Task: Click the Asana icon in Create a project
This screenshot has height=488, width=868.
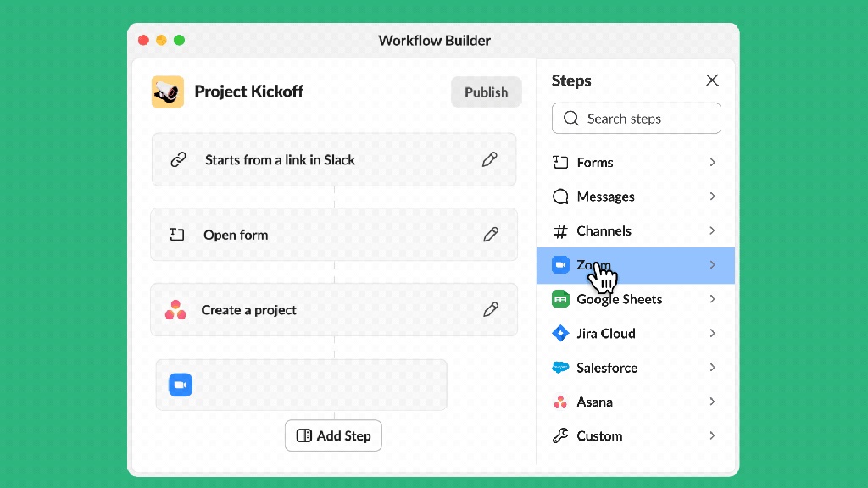Action: 175,310
